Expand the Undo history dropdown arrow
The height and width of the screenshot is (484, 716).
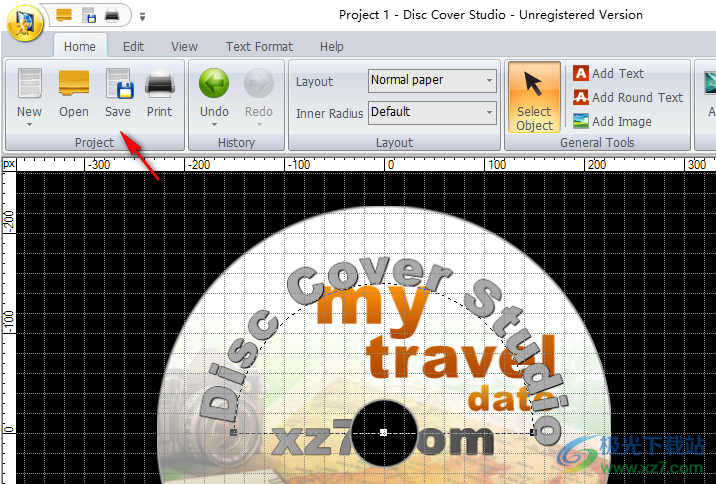(214, 124)
